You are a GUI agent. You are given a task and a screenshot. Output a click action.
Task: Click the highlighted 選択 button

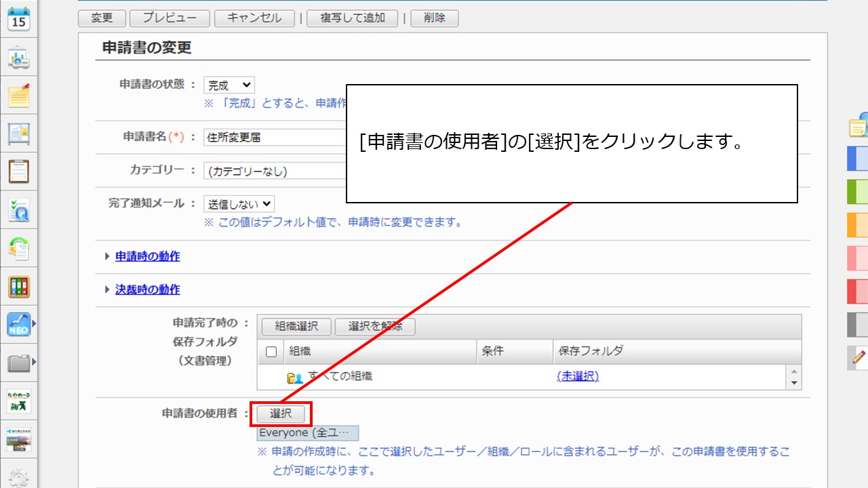tap(281, 413)
